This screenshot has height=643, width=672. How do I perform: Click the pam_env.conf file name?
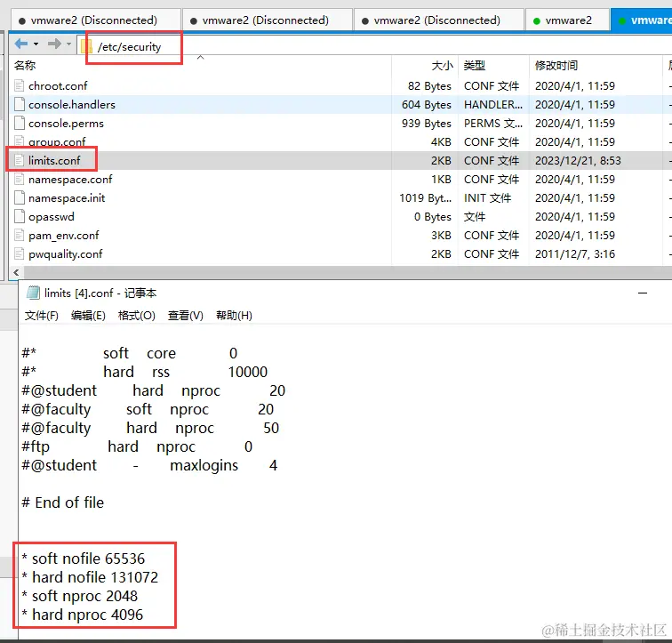[64, 236]
